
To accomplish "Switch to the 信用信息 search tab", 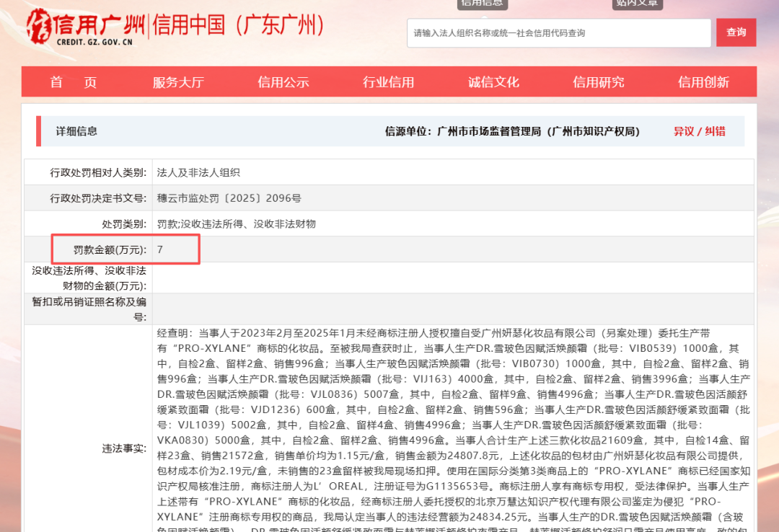I will (482, 4).
